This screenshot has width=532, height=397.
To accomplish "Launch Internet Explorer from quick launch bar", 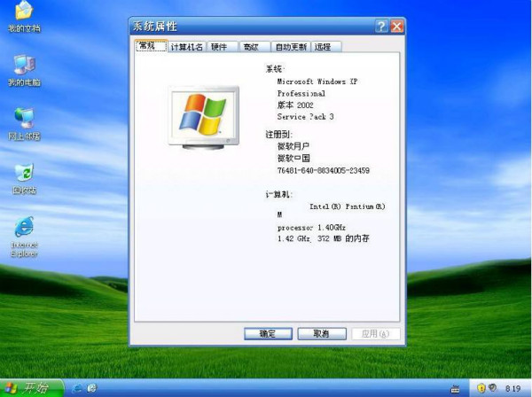I will pyautogui.click(x=78, y=388).
